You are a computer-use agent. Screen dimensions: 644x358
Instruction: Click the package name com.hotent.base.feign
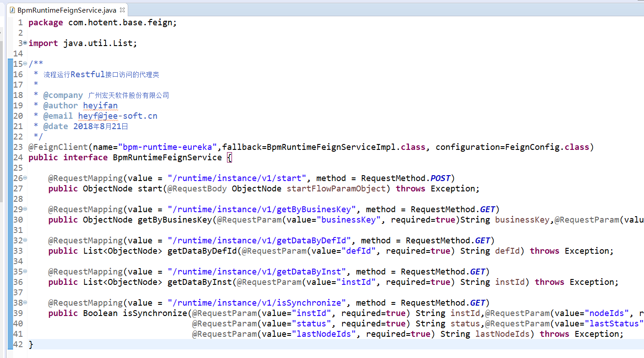tap(120, 23)
